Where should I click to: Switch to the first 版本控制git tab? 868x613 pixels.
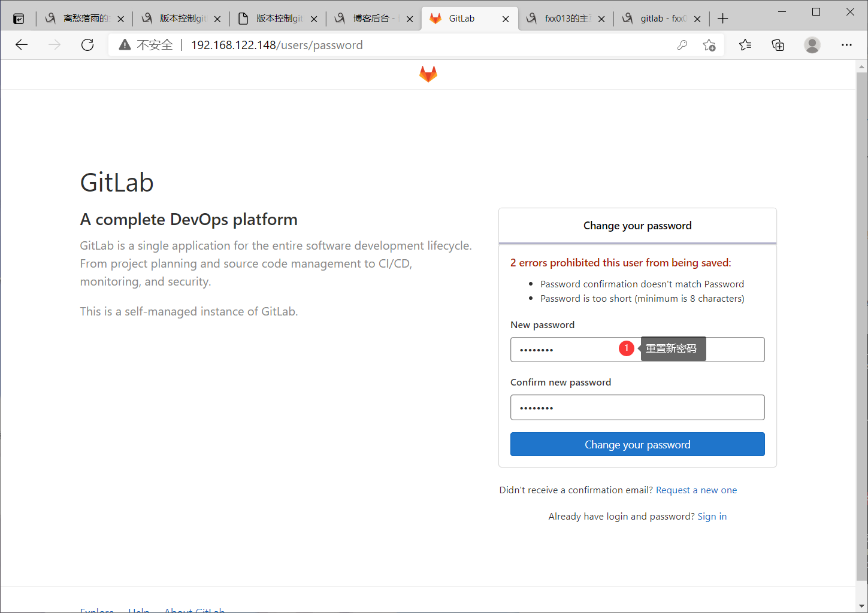coord(180,19)
